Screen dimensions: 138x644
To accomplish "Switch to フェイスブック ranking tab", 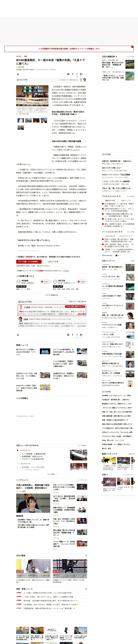I will click(x=110, y=236).
